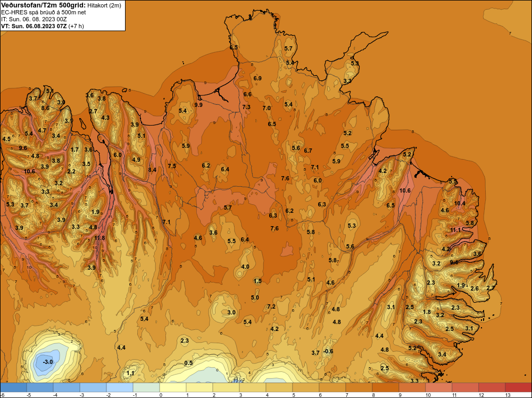
Task: Click the '1.1' temperature value on map
Action: pos(130,373)
